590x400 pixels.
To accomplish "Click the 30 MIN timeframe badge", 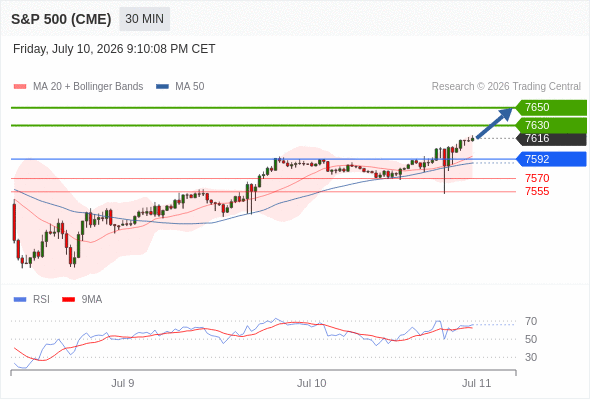I will (144, 19).
